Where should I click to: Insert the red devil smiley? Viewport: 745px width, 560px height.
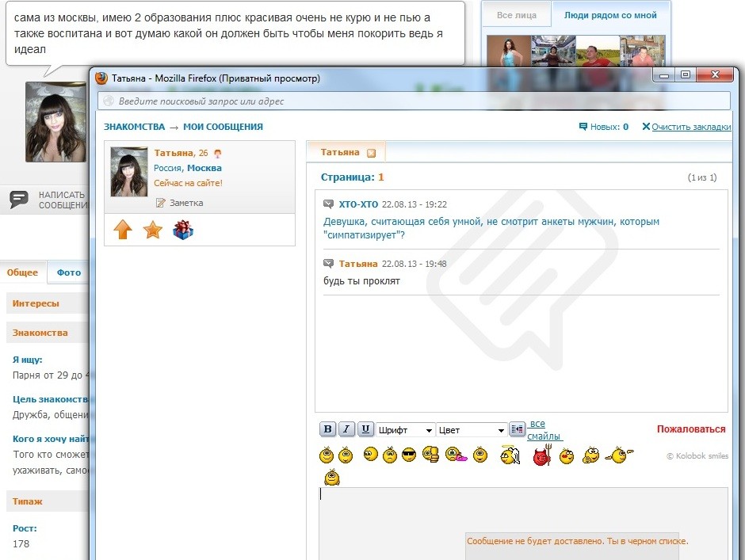(541, 456)
